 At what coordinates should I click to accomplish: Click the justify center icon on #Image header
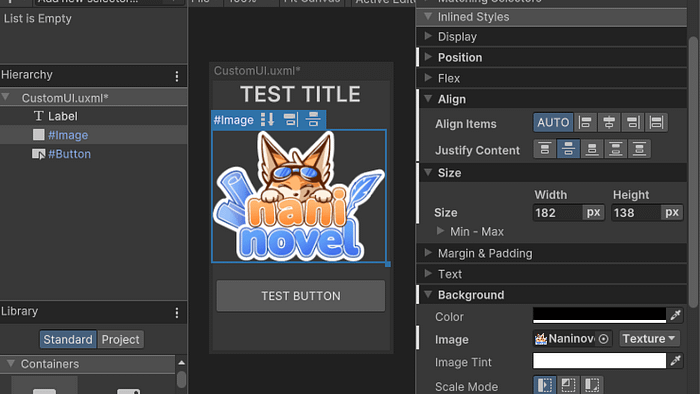[x=313, y=120]
